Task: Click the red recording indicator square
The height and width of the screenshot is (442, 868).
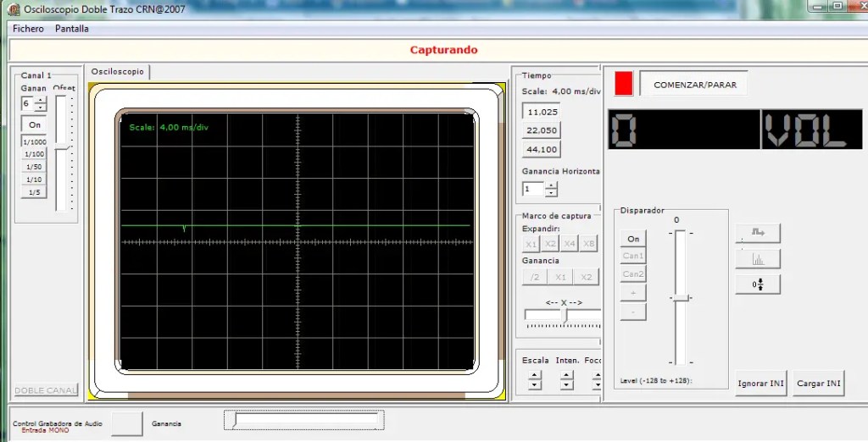Action: click(x=624, y=84)
